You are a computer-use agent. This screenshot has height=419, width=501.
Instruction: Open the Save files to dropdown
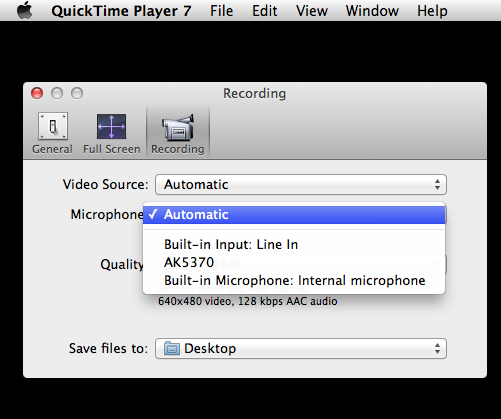tap(301, 349)
